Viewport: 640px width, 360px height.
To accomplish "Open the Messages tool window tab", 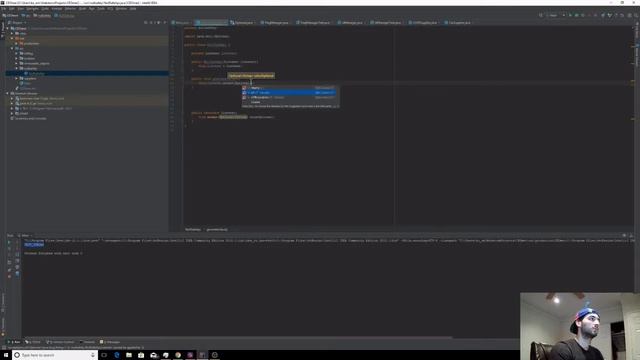I will [x=110, y=342].
